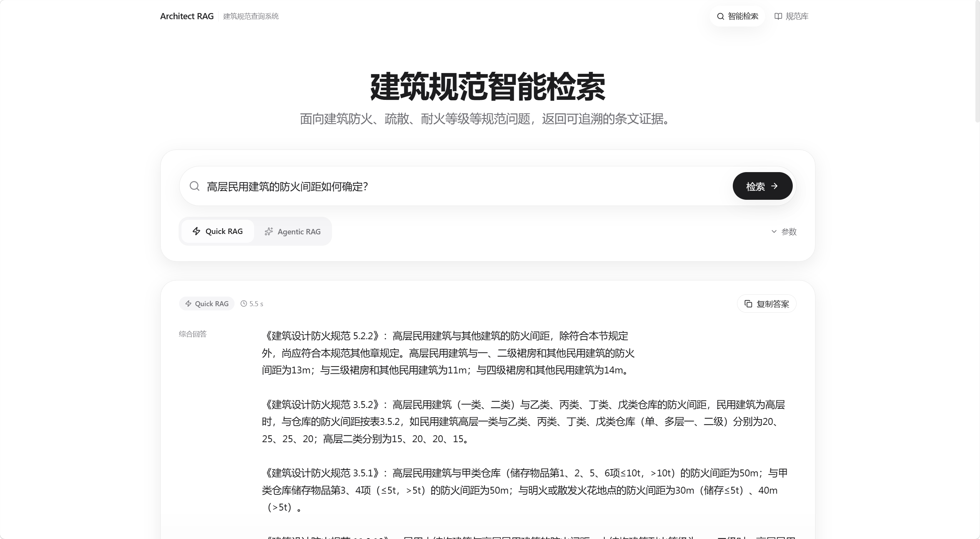
Task: Click the sparkle icon on Agentic RAG
Action: (269, 231)
